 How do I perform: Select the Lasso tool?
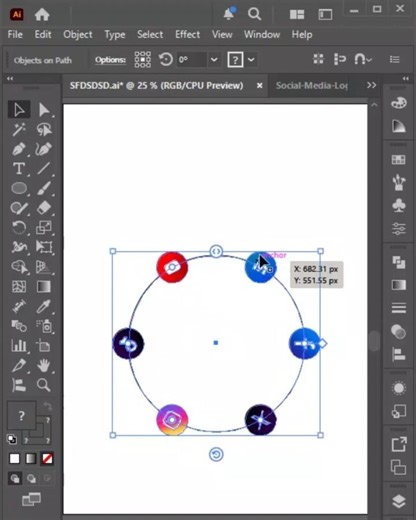pyautogui.click(x=44, y=129)
